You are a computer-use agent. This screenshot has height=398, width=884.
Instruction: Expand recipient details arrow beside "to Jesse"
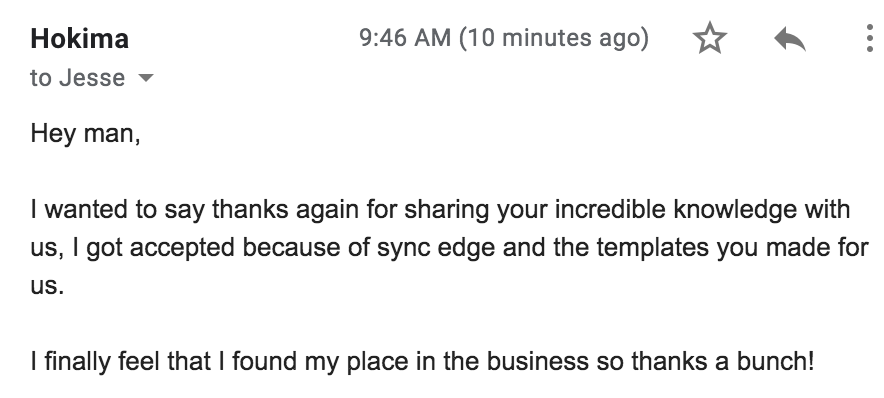click(145, 78)
